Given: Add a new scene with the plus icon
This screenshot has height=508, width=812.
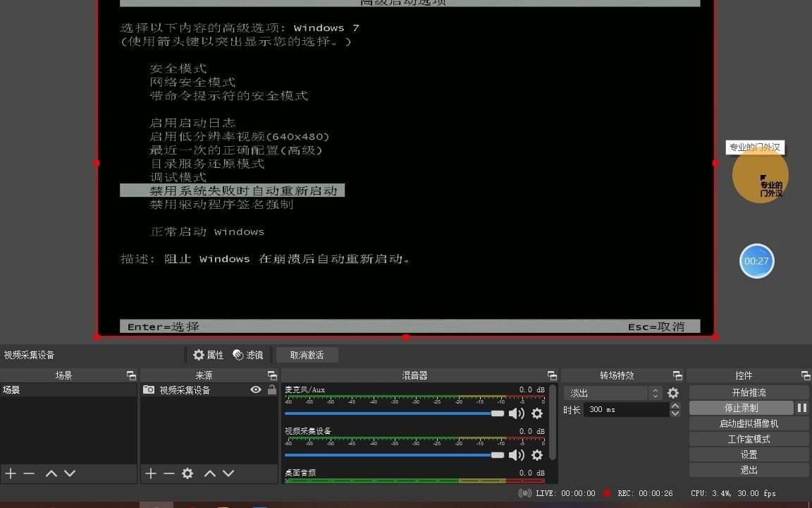Looking at the screenshot, I should pyautogui.click(x=10, y=473).
